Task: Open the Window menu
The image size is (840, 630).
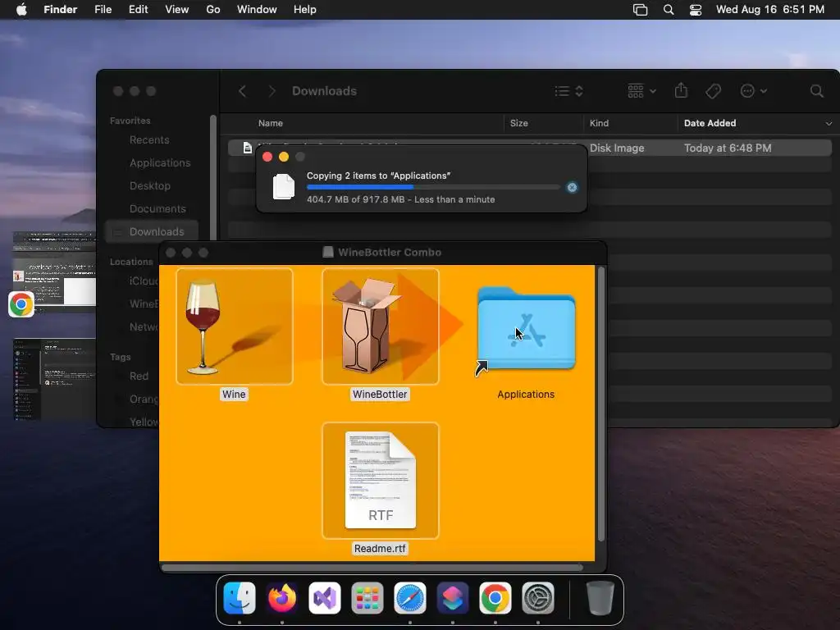Action: pyautogui.click(x=257, y=10)
